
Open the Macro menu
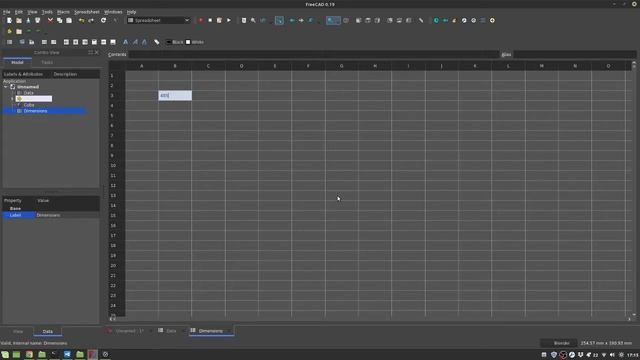pos(63,12)
